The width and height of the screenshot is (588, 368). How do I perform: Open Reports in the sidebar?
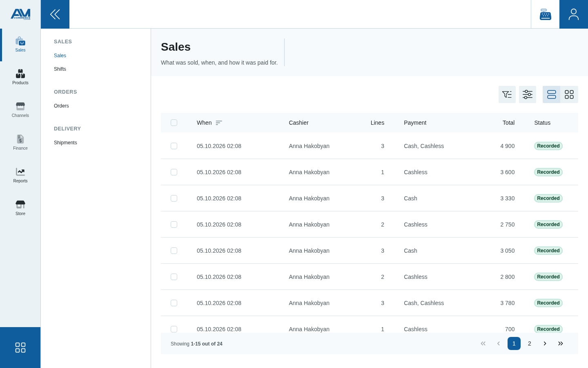pyautogui.click(x=20, y=175)
